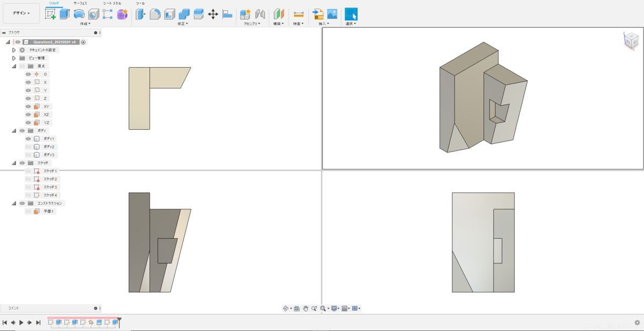This screenshot has width=644, height=331.
Task: Toggle visibility of the 原点 folder
Action: click(22, 66)
